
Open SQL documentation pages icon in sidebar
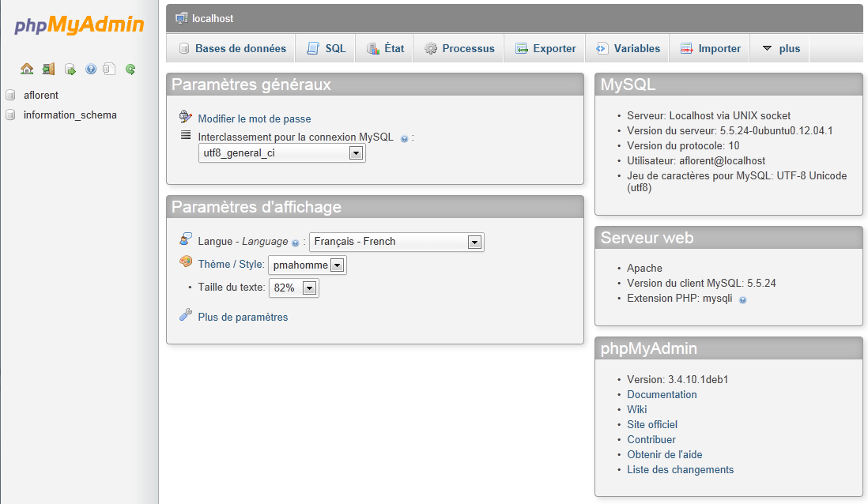(110, 70)
